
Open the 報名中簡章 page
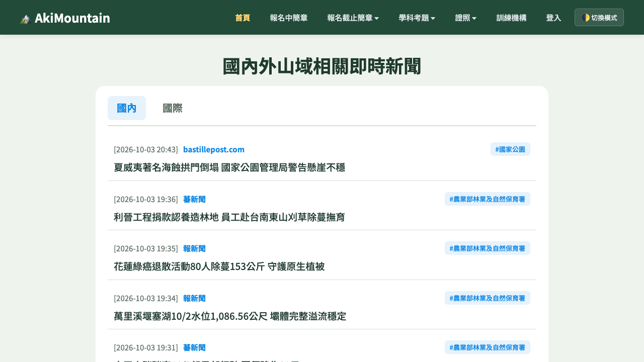[289, 18]
